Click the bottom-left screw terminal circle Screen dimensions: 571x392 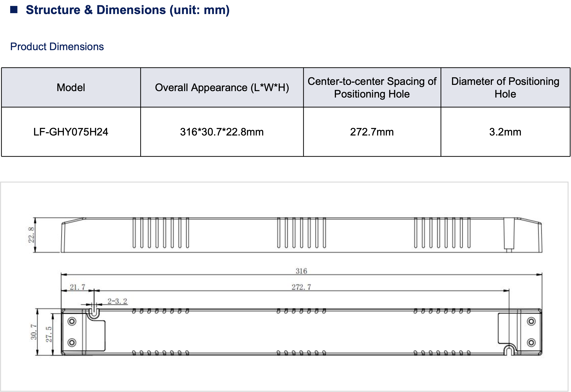tap(72, 342)
